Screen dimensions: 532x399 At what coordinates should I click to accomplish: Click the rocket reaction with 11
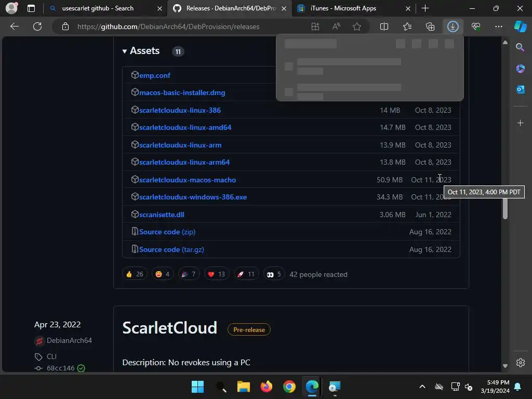click(246, 274)
